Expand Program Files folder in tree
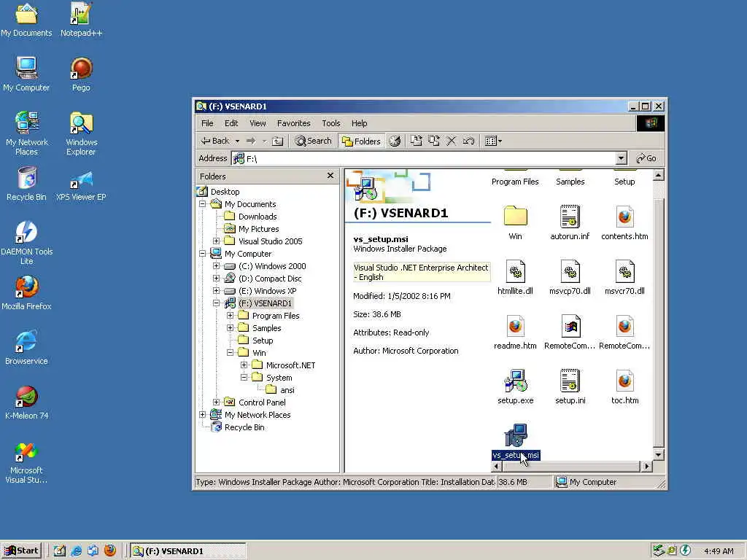747x560 pixels. [x=230, y=315]
